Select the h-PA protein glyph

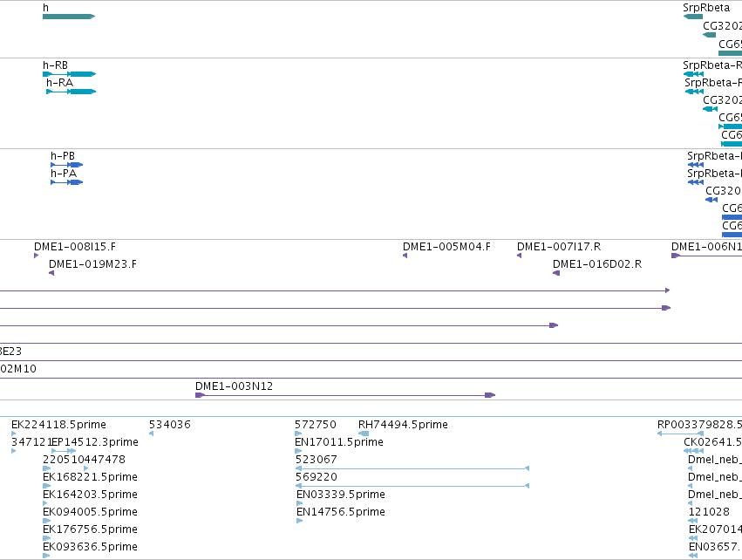tap(67, 182)
